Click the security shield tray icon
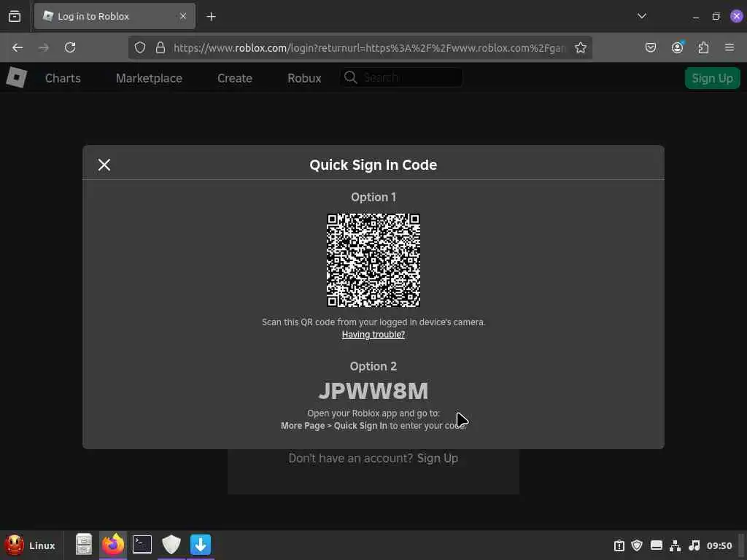Image resolution: width=747 pixels, height=560 pixels. coord(637,545)
